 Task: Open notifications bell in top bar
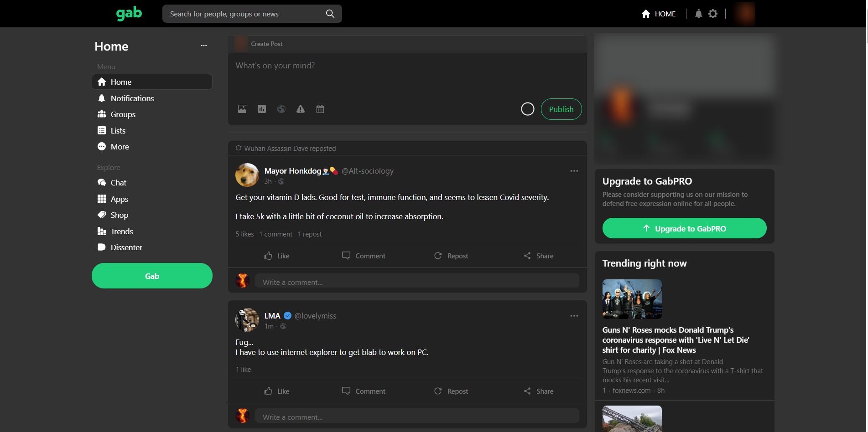pos(698,14)
